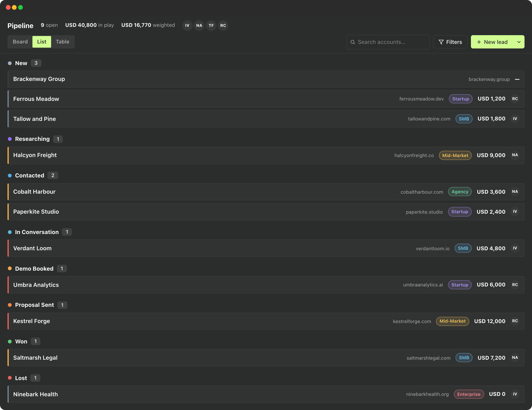
Task: Collapse the Lost stage group header
Action: click(x=24, y=378)
